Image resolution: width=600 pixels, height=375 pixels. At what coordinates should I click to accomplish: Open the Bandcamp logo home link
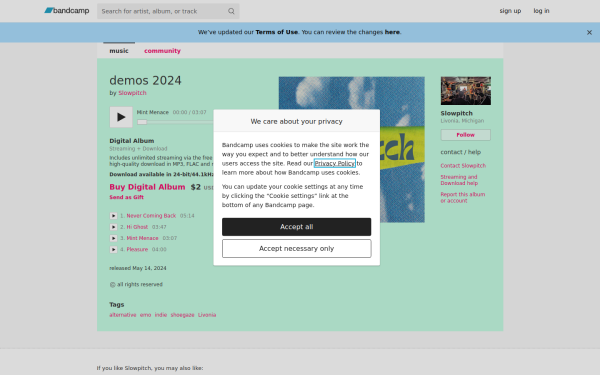(x=67, y=11)
